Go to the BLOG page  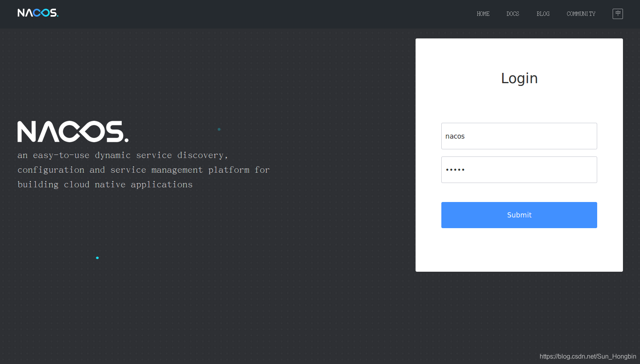[543, 14]
